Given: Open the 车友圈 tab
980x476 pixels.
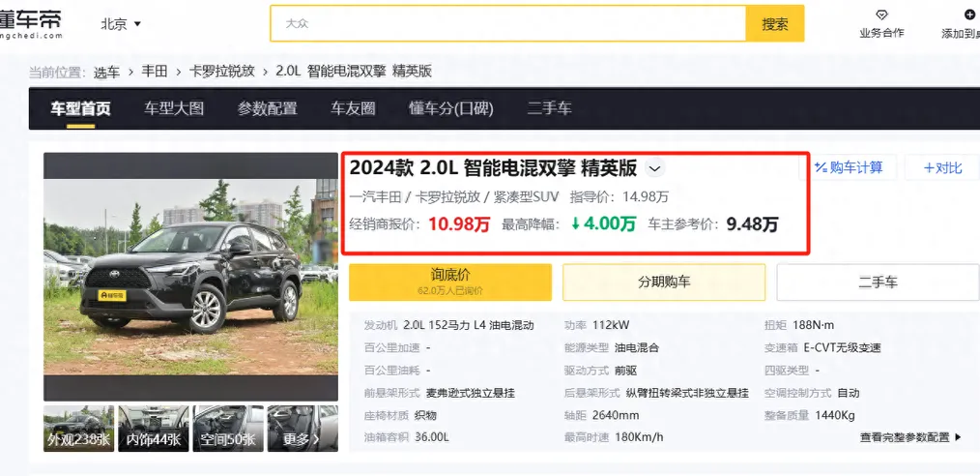Looking at the screenshot, I should click(353, 108).
